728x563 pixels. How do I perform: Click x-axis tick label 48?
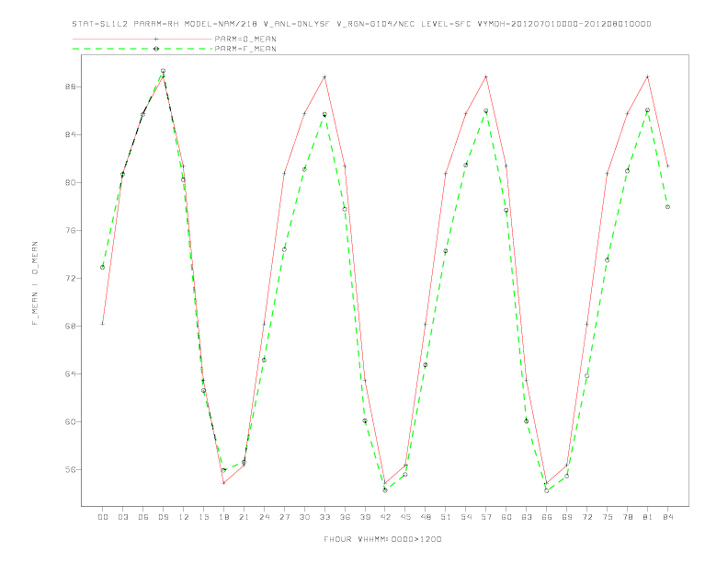(426, 517)
